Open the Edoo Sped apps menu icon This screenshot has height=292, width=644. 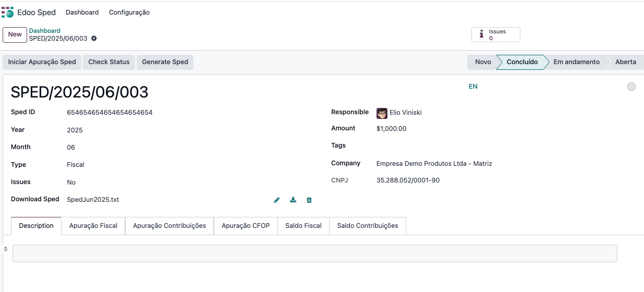coord(7,12)
